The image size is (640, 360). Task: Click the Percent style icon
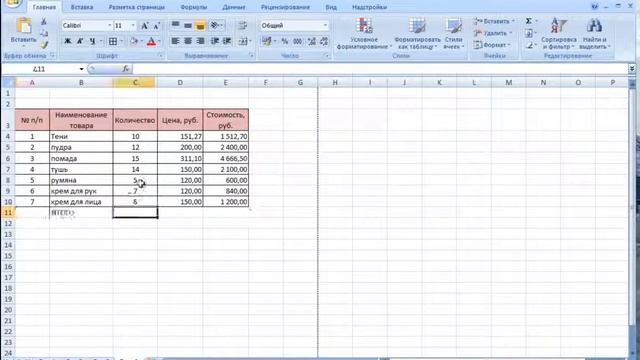(284, 41)
